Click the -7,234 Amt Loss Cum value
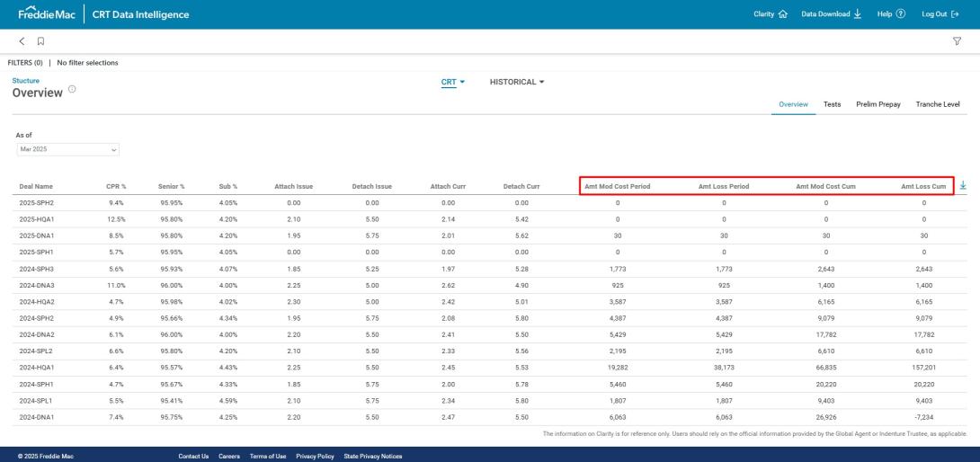 click(x=923, y=418)
